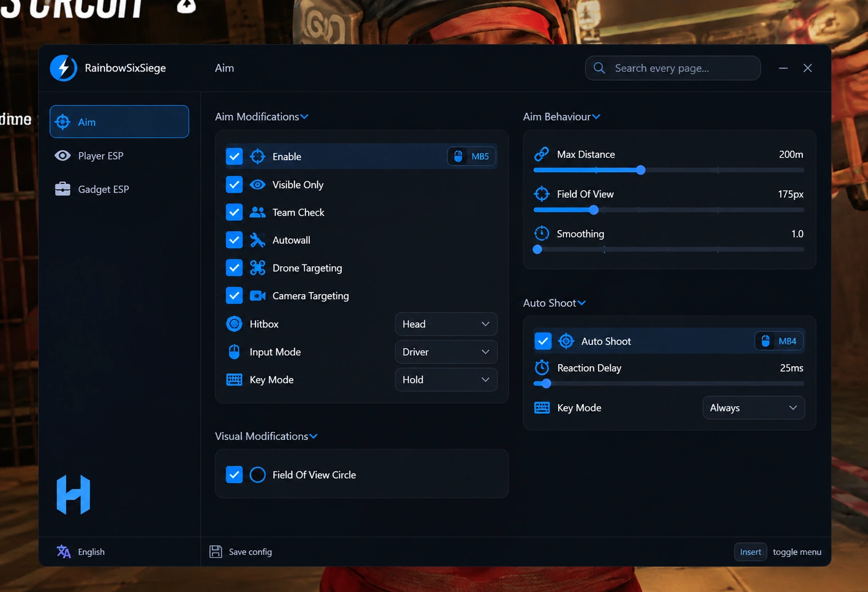
Task: Click the camera icon beside Camera Targeting
Action: pyautogui.click(x=258, y=295)
